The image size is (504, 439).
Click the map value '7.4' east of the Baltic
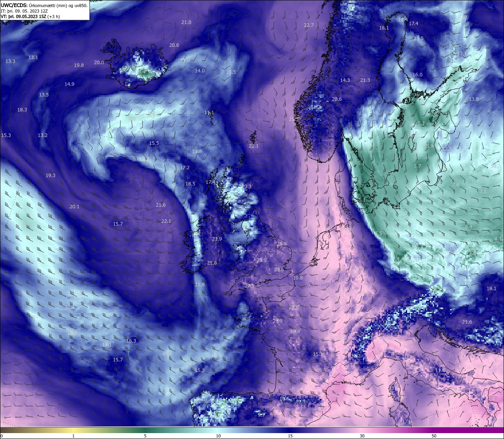(455, 185)
